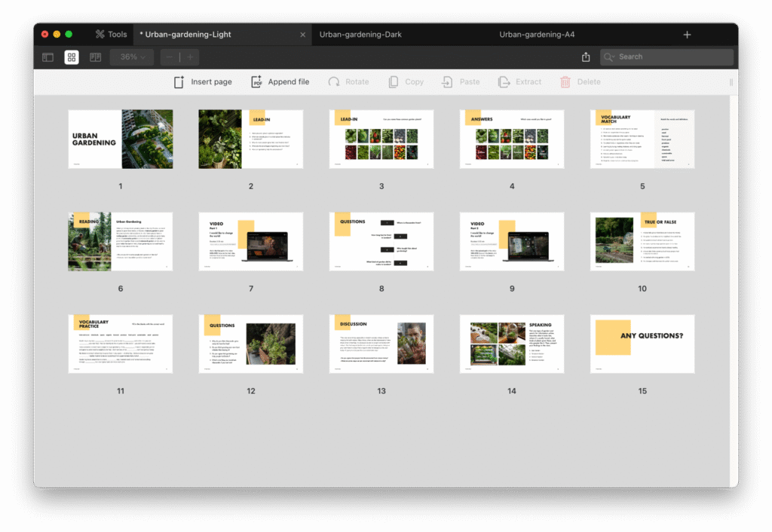Select the page 15 Any Questions thumbnail
Image resolution: width=772 pixels, height=532 pixels.
642,344
